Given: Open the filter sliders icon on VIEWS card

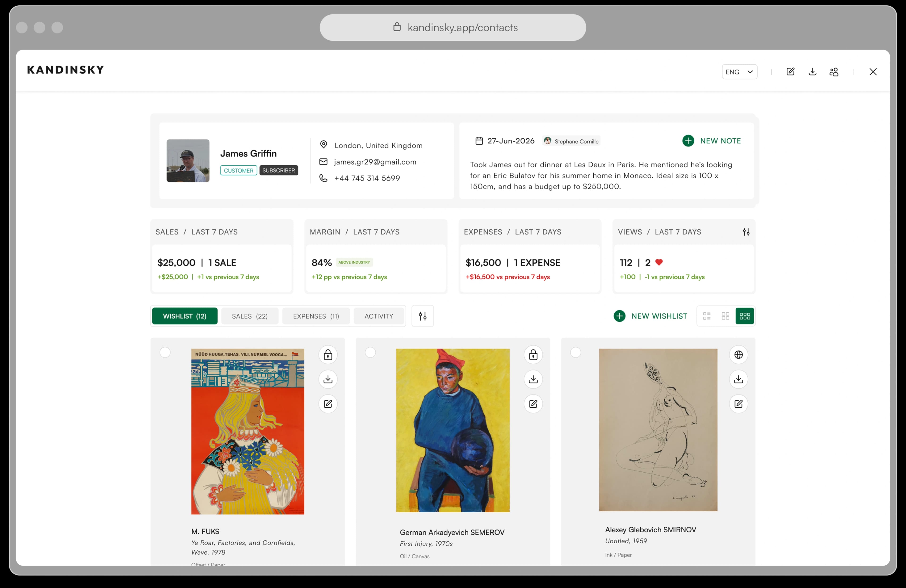Looking at the screenshot, I should [746, 232].
